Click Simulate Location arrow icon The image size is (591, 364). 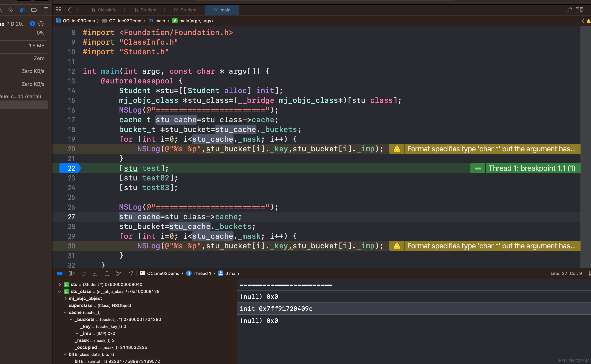pyautogui.click(x=130, y=273)
